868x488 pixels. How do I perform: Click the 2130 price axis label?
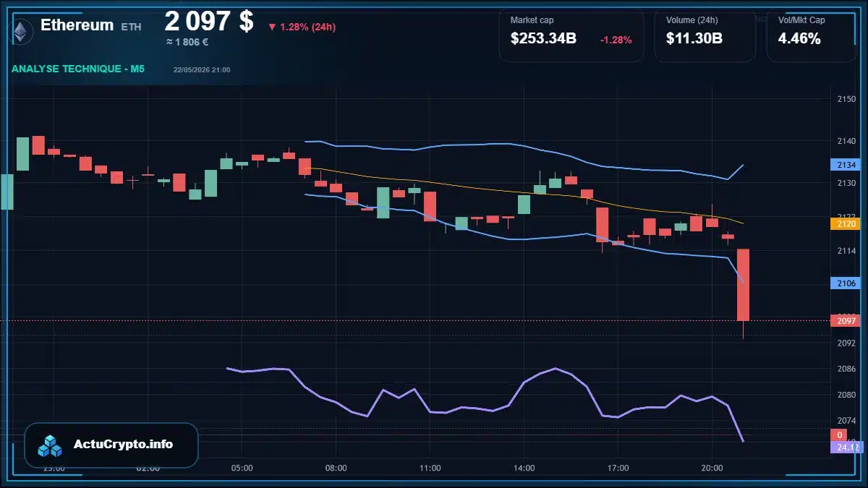tap(846, 184)
